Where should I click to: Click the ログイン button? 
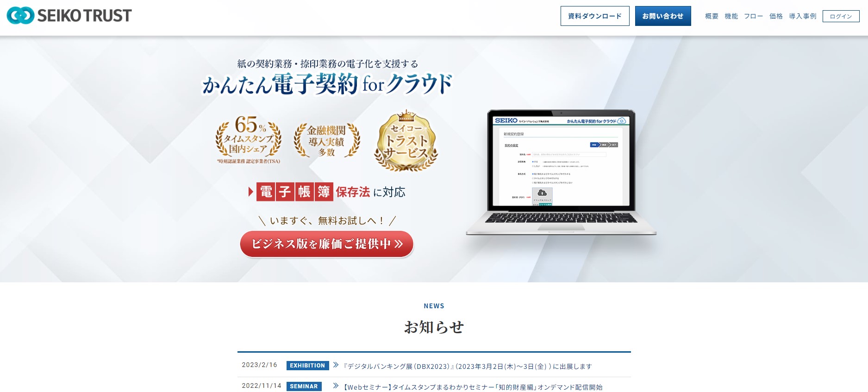point(841,16)
